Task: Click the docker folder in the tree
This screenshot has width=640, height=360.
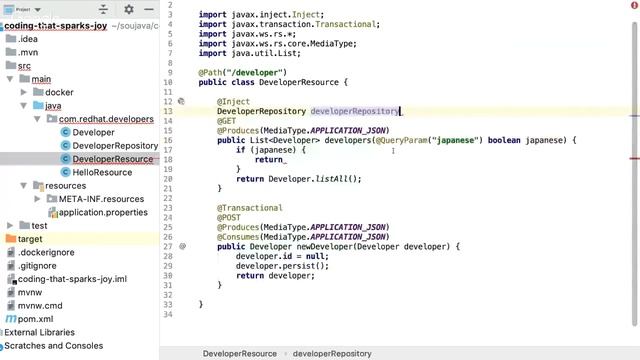Action: click(x=59, y=92)
